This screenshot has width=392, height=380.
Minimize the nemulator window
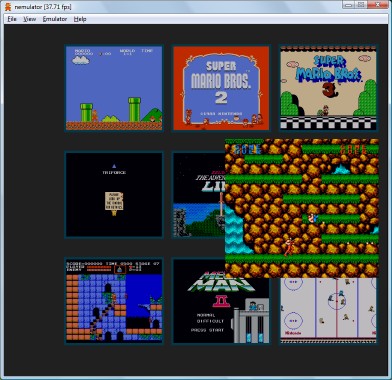pos(348,5)
